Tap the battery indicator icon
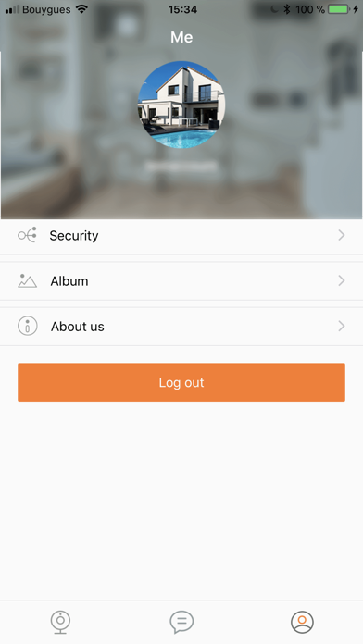 pos(339,9)
